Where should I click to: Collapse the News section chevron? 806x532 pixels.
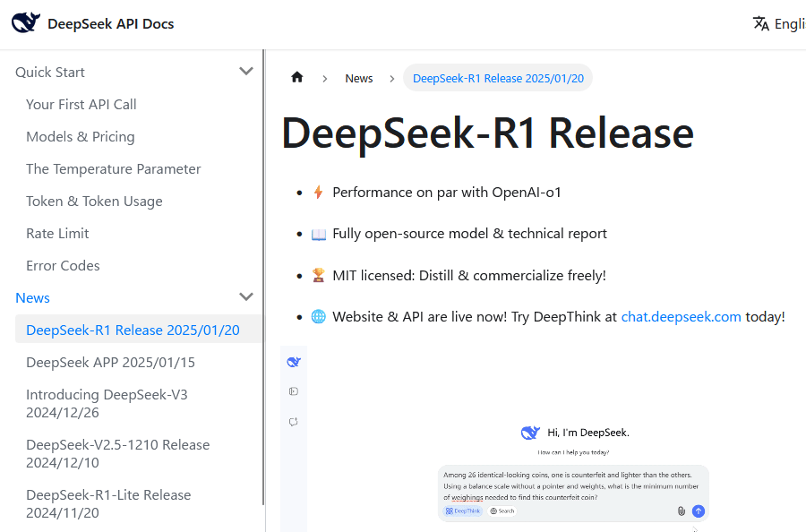[246, 297]
